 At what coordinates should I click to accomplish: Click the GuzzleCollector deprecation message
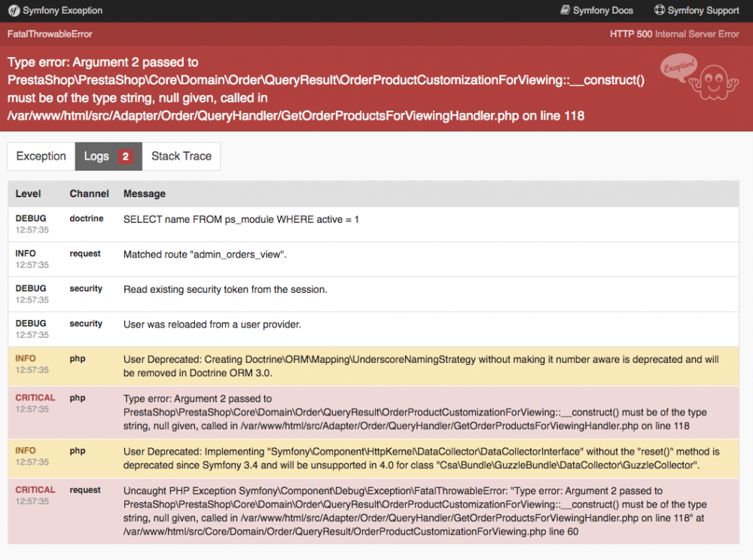(421, 458)
